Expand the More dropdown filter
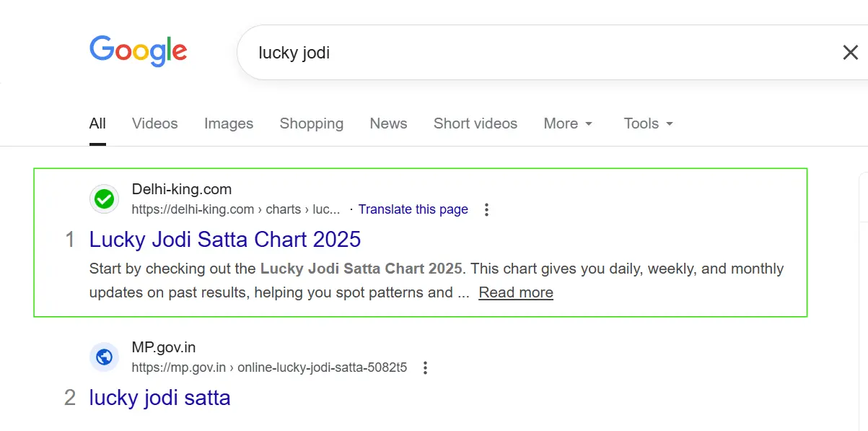This screenshot has width=868, height=431. (568, 123)
